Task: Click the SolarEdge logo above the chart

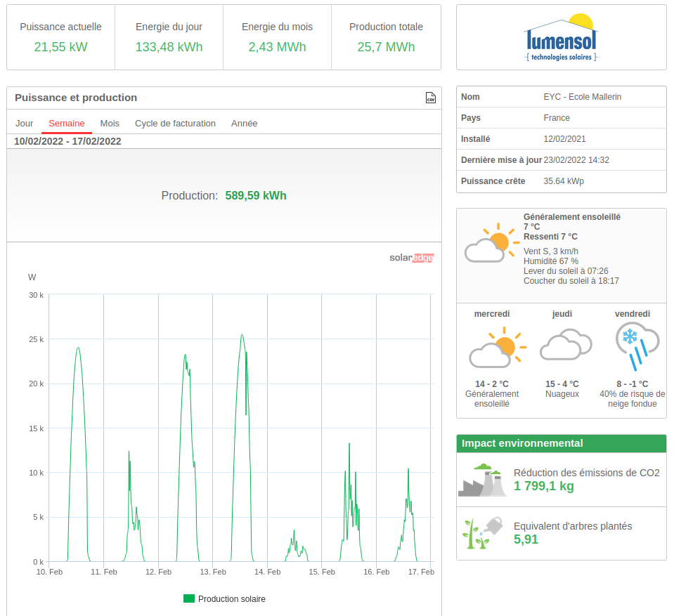Action: pyautogui.click(x=411, y=258)
